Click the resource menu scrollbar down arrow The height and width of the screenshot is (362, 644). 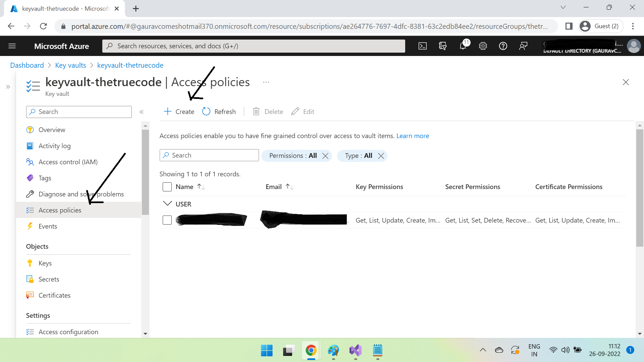click(145, 334)
